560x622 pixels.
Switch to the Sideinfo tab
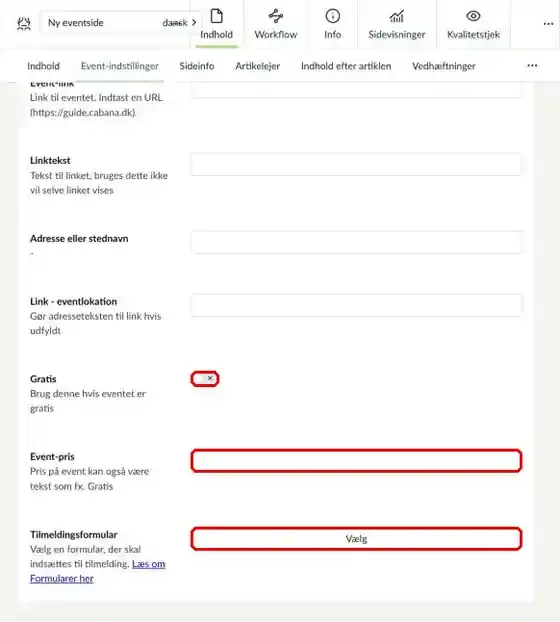pyautogui.click(x=197, y=66)
